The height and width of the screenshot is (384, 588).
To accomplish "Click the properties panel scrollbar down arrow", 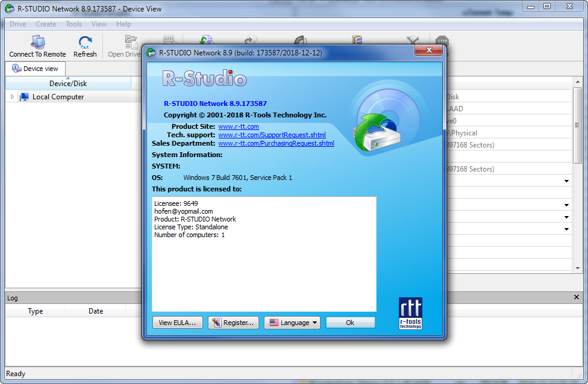I will click(x=578, y=268).
